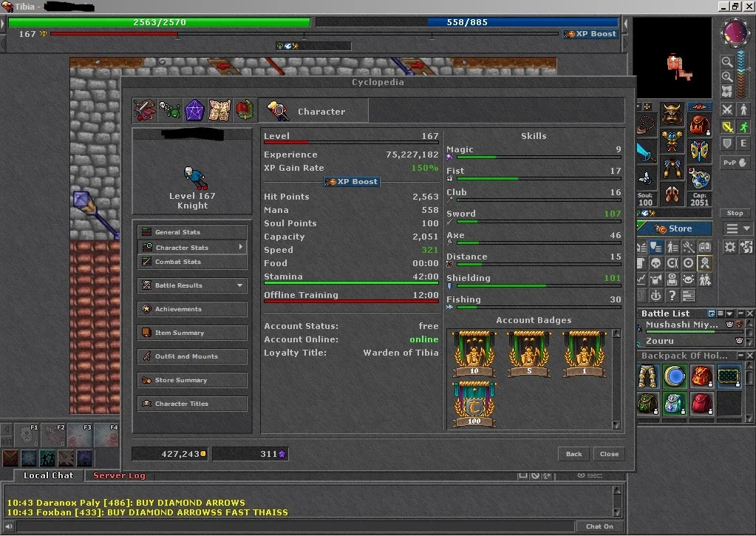Open Outfit and Mounts

coord(192,356)
